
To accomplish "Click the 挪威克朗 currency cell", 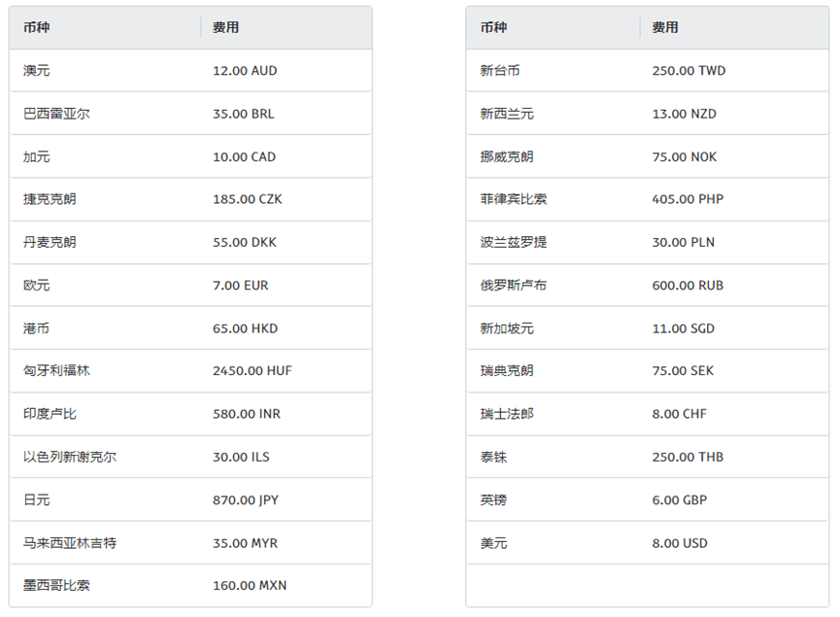I will click(507, 156).
